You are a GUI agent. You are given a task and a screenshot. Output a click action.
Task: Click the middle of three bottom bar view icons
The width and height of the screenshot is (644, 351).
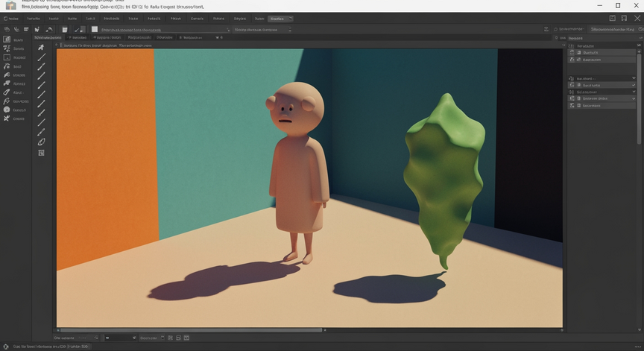(x=178, y=338)
